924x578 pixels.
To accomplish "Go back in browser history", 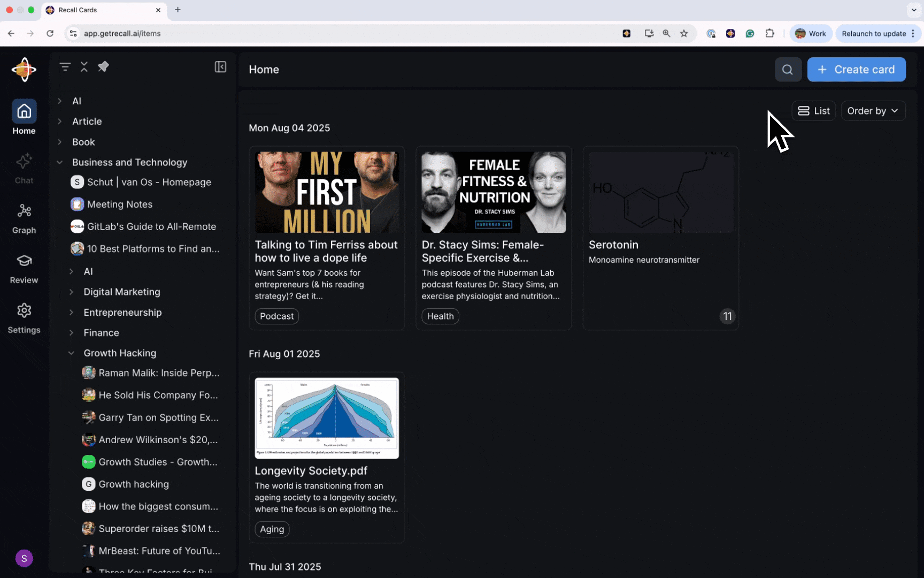I will [x=11, y=33].
